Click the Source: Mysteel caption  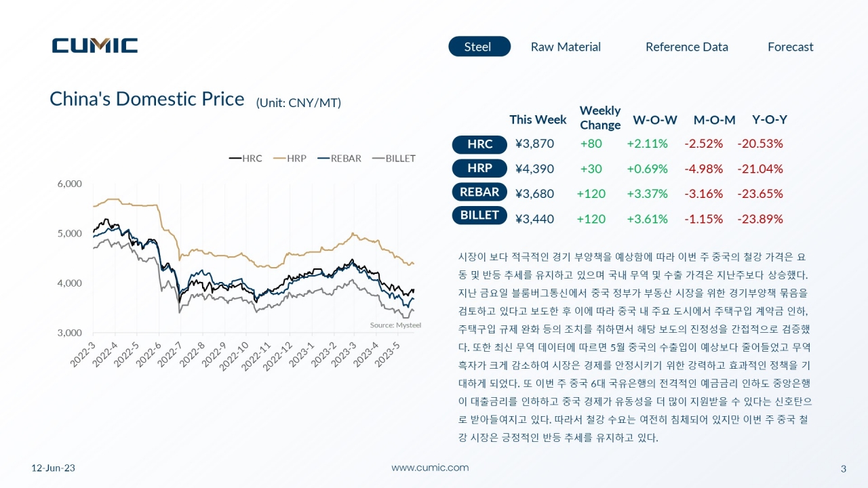tap(395, 325)
